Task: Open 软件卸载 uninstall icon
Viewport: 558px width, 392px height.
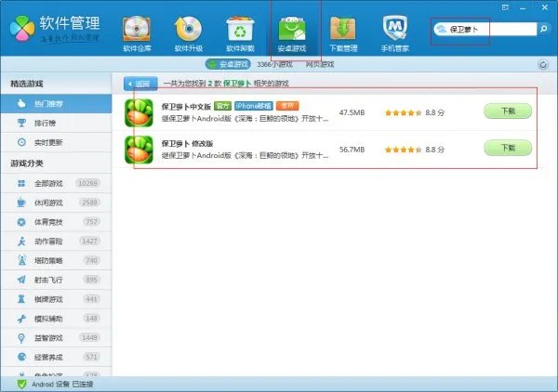Action: coord(241,27)
